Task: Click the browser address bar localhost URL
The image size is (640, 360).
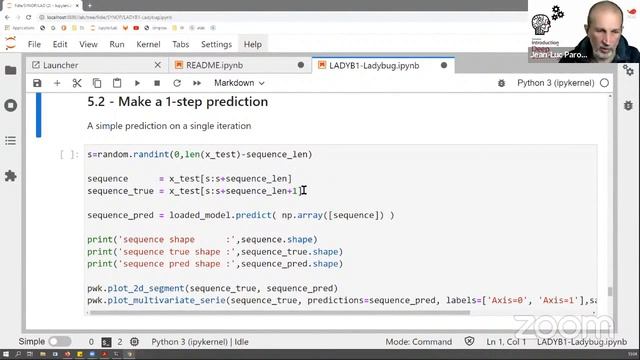Action: point(109,17)
